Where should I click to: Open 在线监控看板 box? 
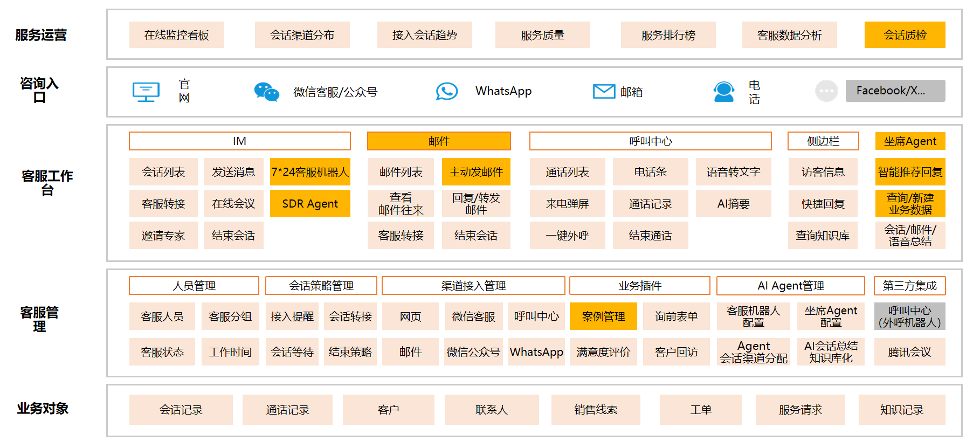point(176,35)
